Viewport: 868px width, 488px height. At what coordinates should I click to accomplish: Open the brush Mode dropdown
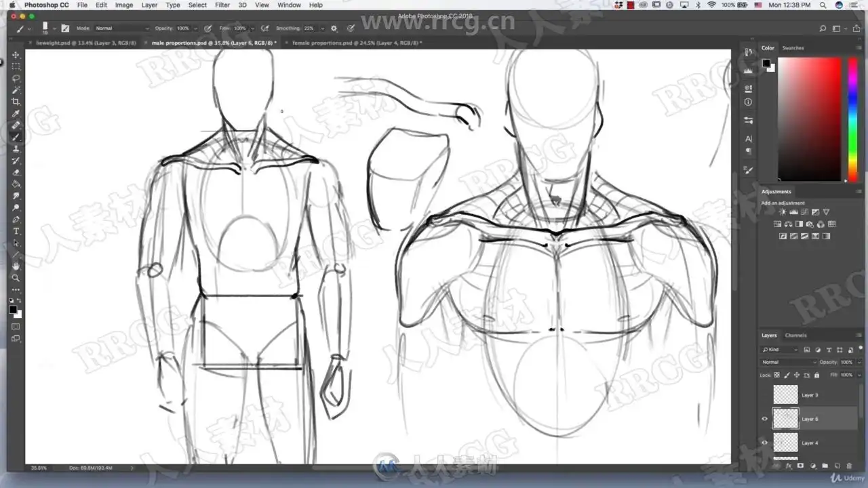coord(122,28)
